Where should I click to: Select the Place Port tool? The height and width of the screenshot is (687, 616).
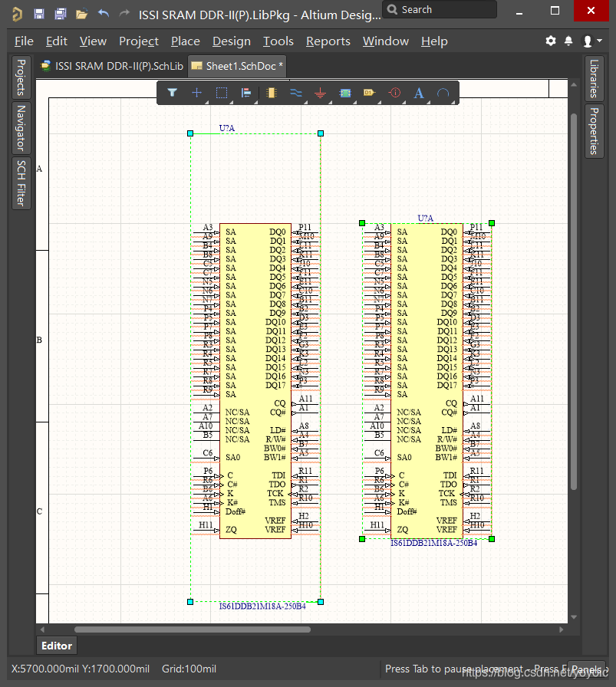point(369,93)
